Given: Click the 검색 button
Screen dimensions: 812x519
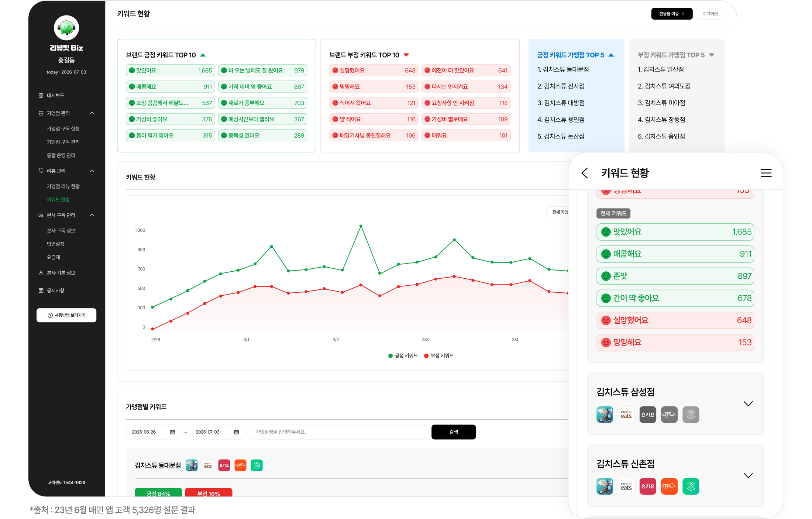Looking at the screenshot, I should click(x=454, y=432).
